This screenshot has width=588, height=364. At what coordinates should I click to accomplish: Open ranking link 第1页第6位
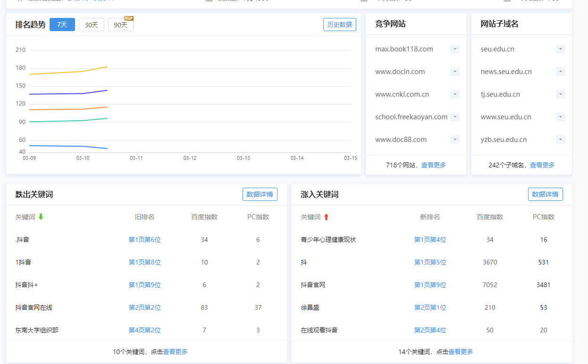pyautogui.click(x=145, y=240)
